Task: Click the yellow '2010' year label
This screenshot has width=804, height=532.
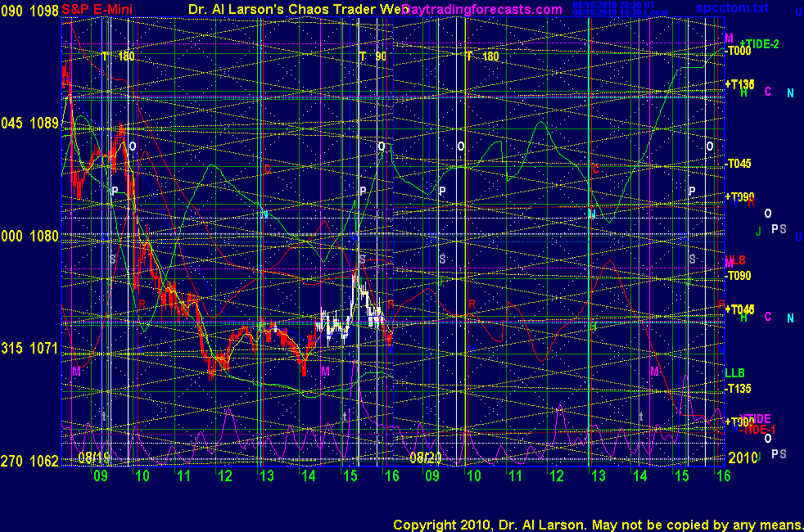Action: point(743,458)
